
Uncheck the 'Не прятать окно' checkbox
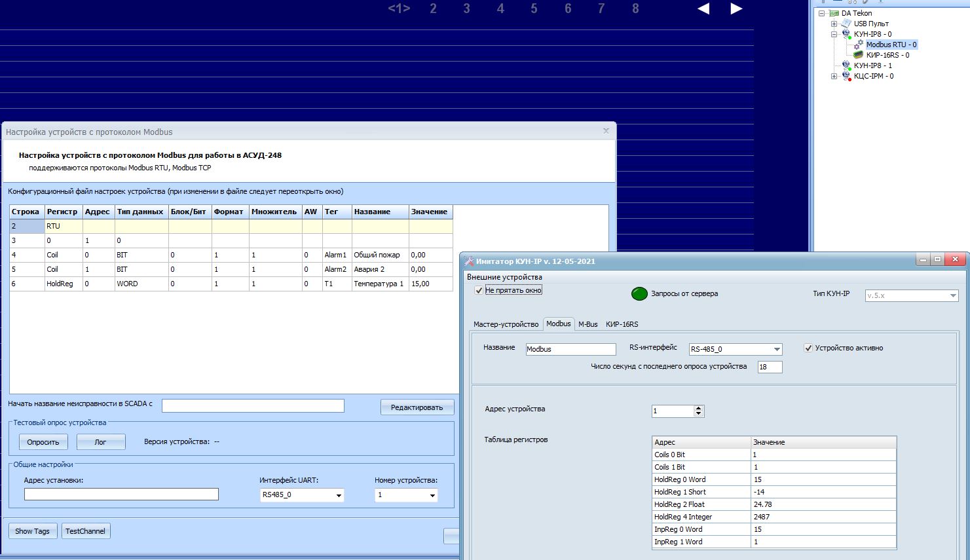(479, 290)
